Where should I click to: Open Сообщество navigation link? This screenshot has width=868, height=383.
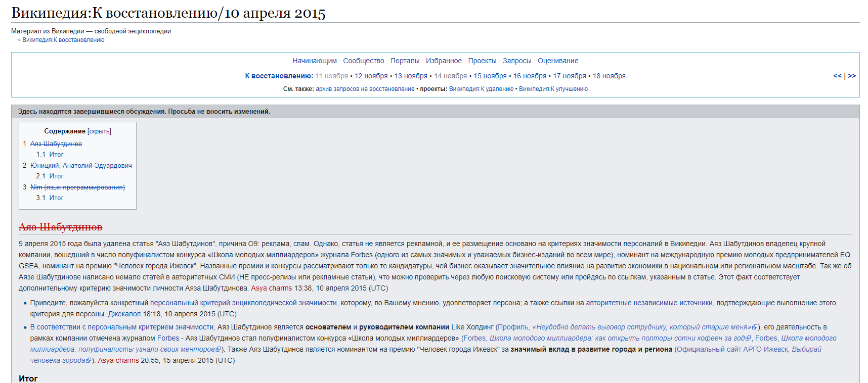(363, 61)
